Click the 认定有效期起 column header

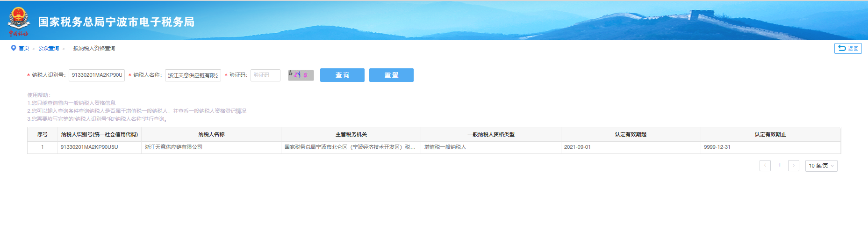[630, 134]
